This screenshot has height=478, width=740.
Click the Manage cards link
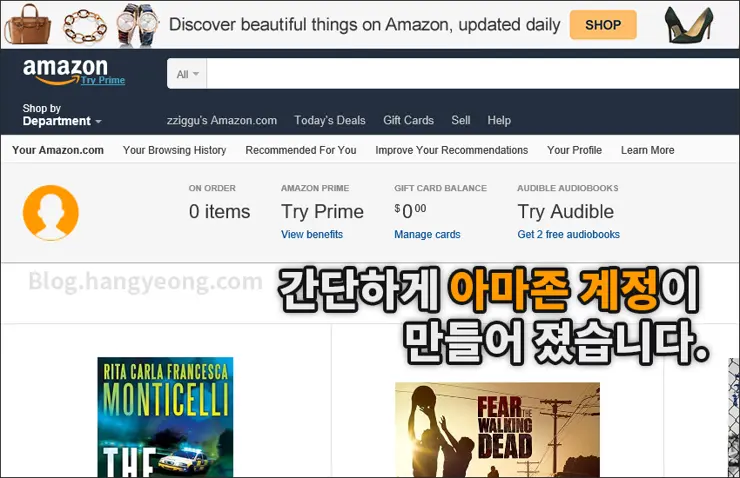click(x=427, y=234)
